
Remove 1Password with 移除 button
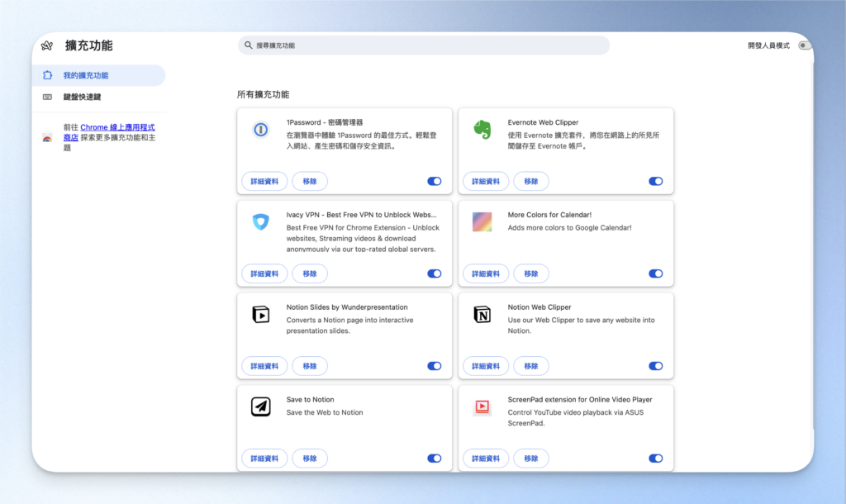click(310, 181)
